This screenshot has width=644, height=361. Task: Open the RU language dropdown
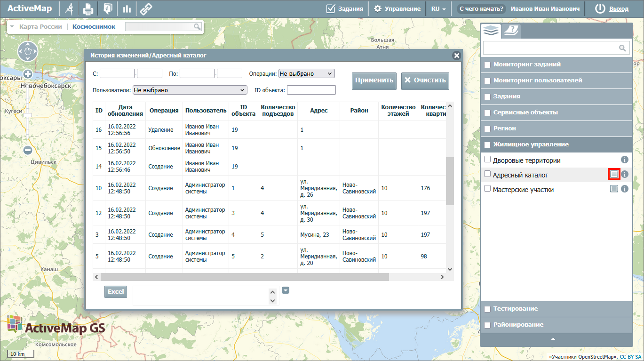(x=438, y=8)
